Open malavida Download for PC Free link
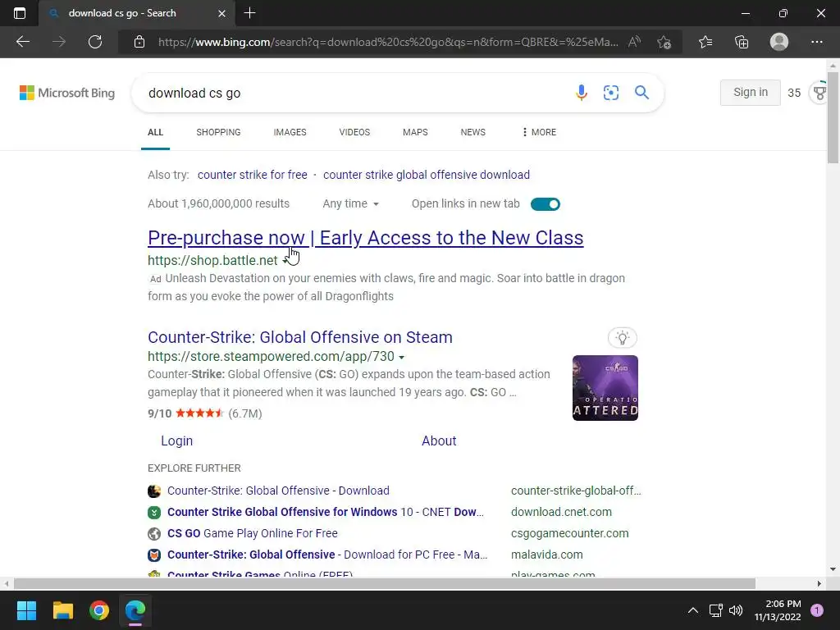This screenshot has width=840, height=630. [327, 555]
